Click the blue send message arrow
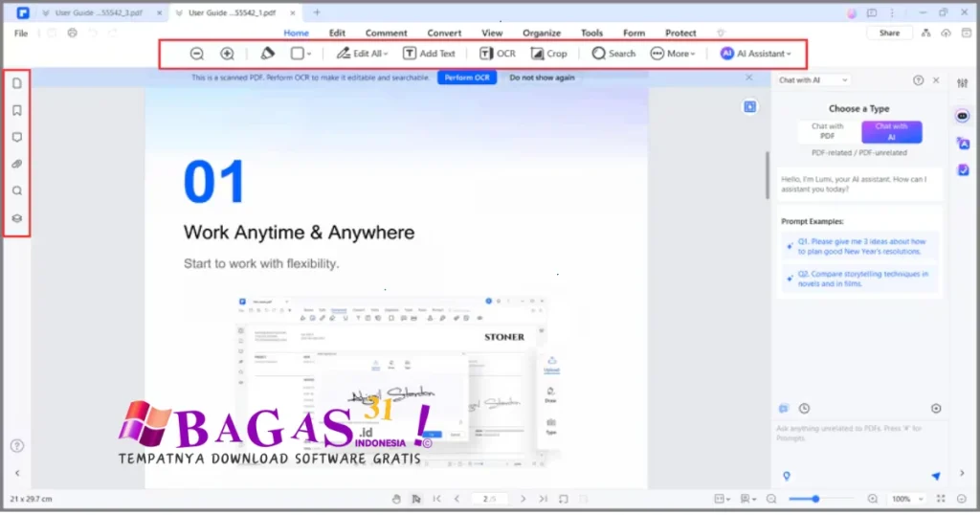 click(x=936, y=477)
